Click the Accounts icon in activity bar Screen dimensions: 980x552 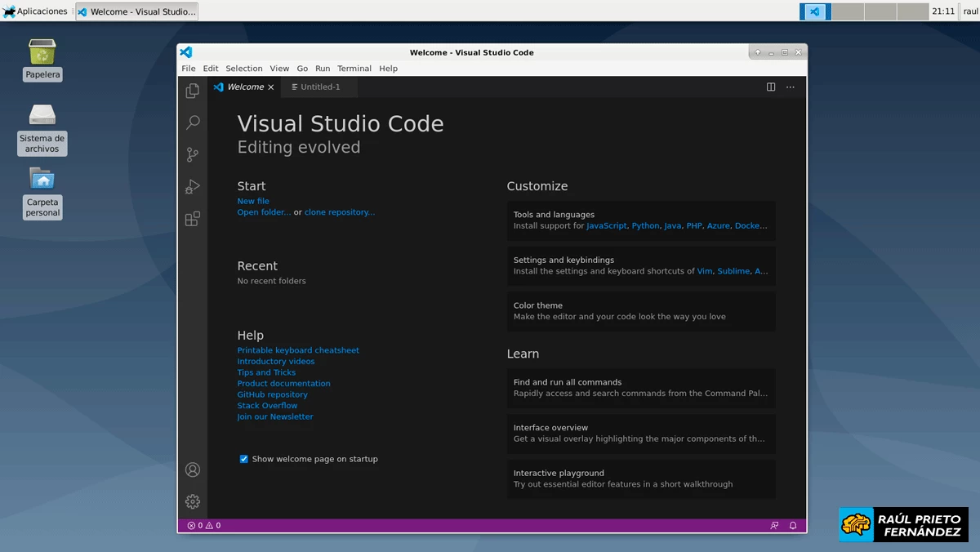tap(192, 470)
